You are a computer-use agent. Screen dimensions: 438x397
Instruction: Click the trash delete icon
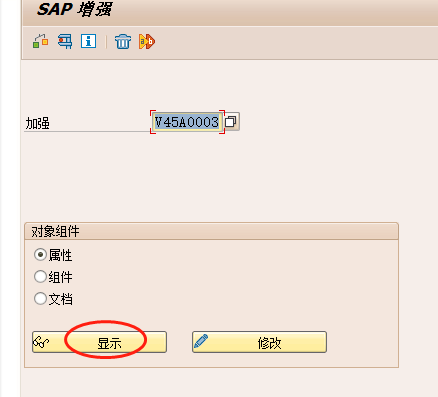tap(123, 41)
